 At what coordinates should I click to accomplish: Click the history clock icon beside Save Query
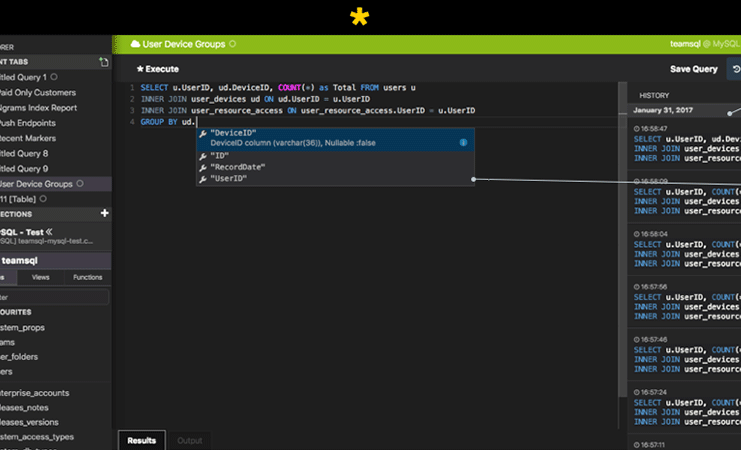[x=736, y=69]
